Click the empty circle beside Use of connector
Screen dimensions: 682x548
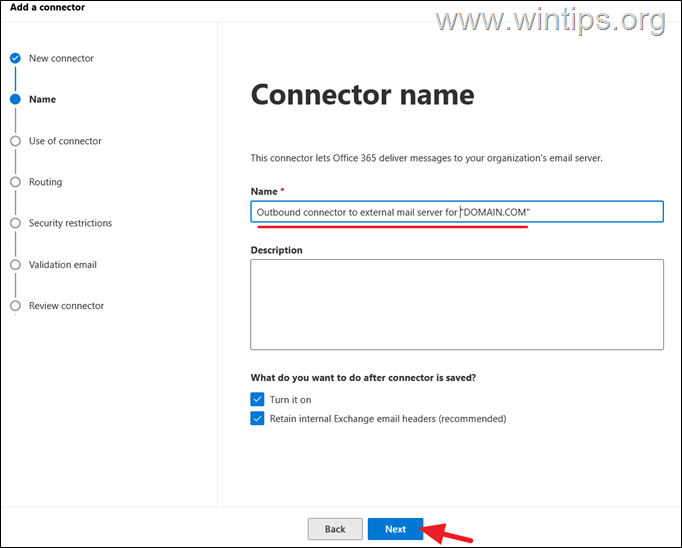(x=15, y=141)
